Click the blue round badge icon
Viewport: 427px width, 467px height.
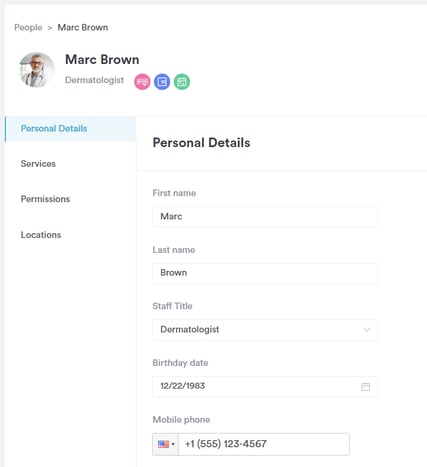162,82
